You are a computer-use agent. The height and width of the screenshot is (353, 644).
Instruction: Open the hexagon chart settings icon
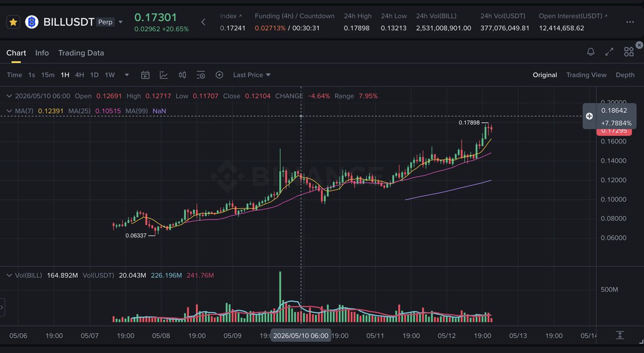click(219, 75)
